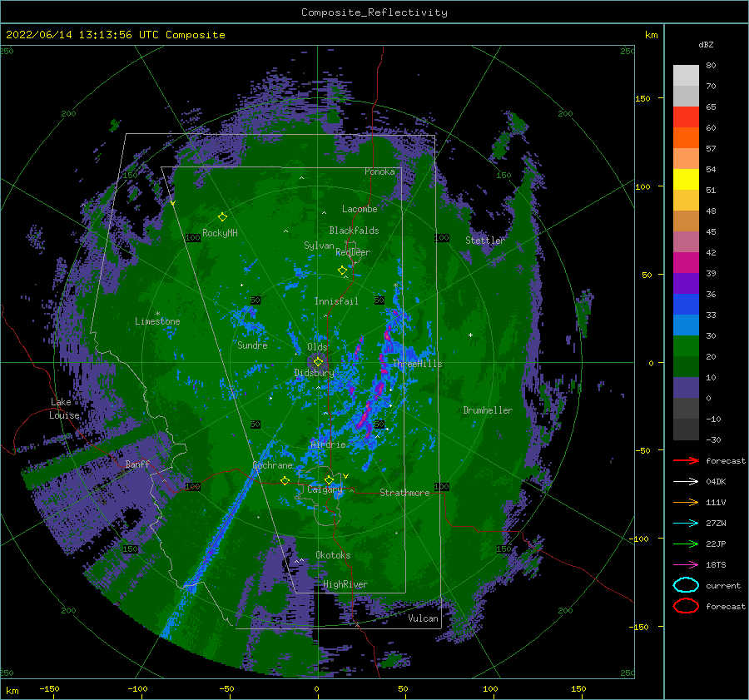
Task: Click the Vulcan label
Action: (x=424, y=618)
